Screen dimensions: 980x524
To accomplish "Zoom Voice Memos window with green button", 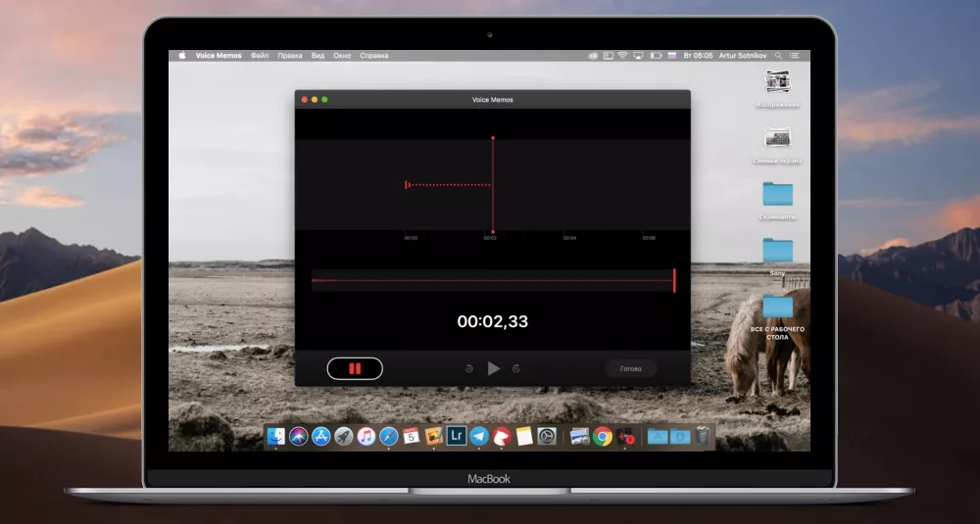I will click(324, 100).
